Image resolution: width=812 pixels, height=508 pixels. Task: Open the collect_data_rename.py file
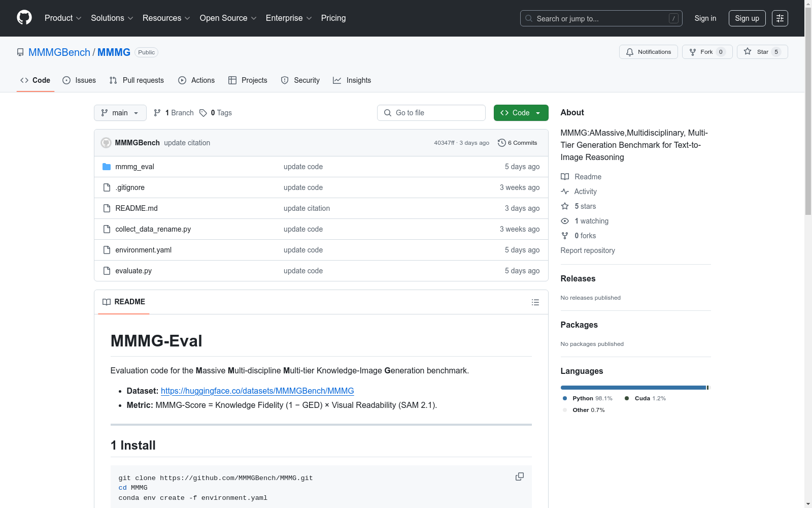(x=153, y=229)
